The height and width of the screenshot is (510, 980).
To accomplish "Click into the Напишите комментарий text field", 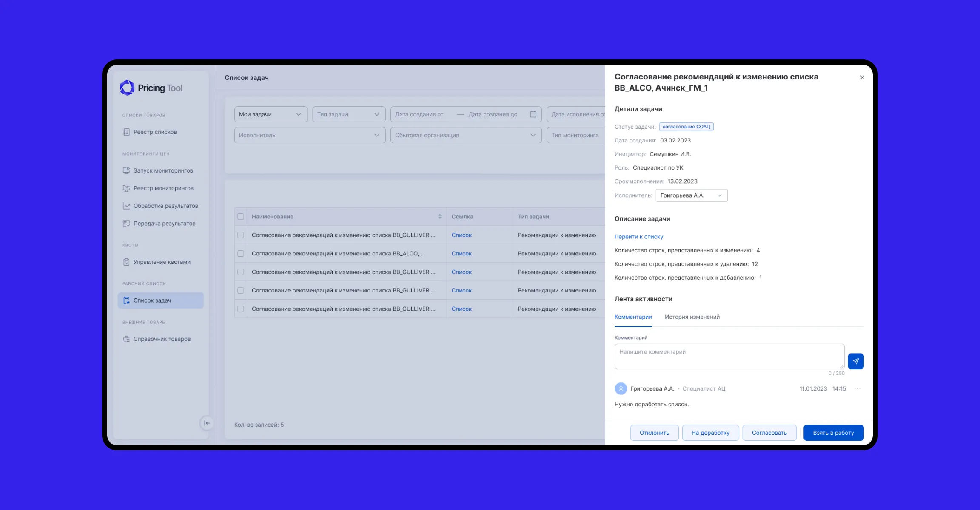I will pyautogui.click(x=729, y=356).
